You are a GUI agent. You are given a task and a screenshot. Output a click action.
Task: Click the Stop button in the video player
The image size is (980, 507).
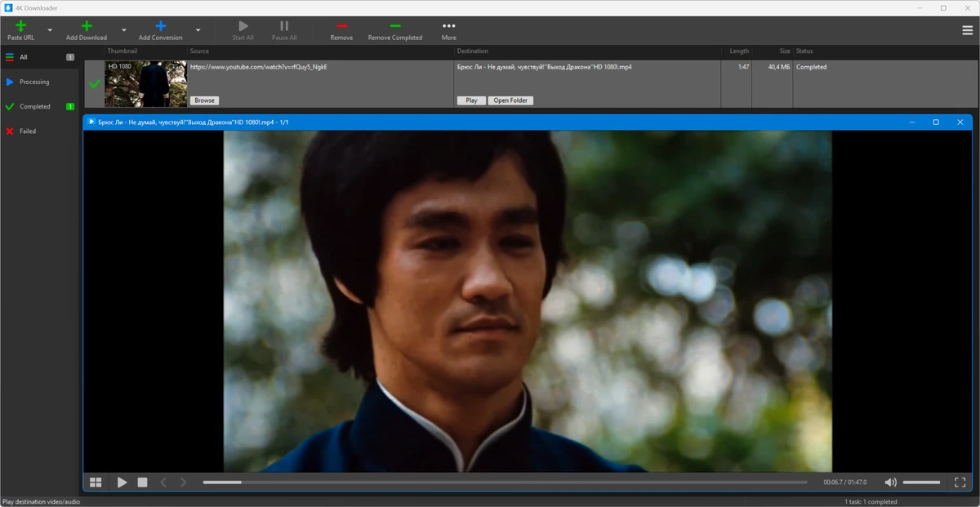click(142, 483)
